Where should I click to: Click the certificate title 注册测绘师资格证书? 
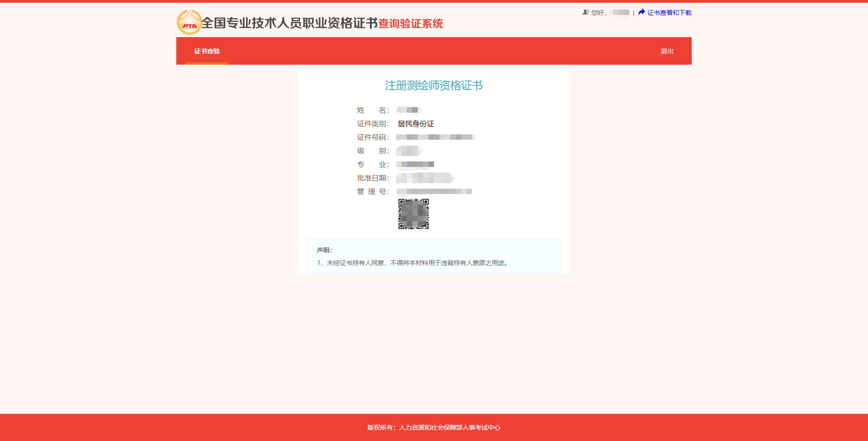click(433, 86)
